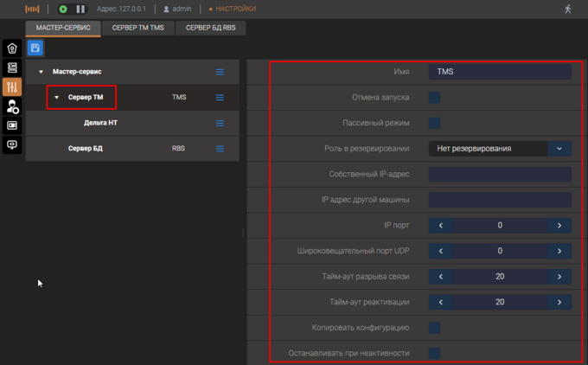Open the home icon in left sidebar

(x=12, y=48)
